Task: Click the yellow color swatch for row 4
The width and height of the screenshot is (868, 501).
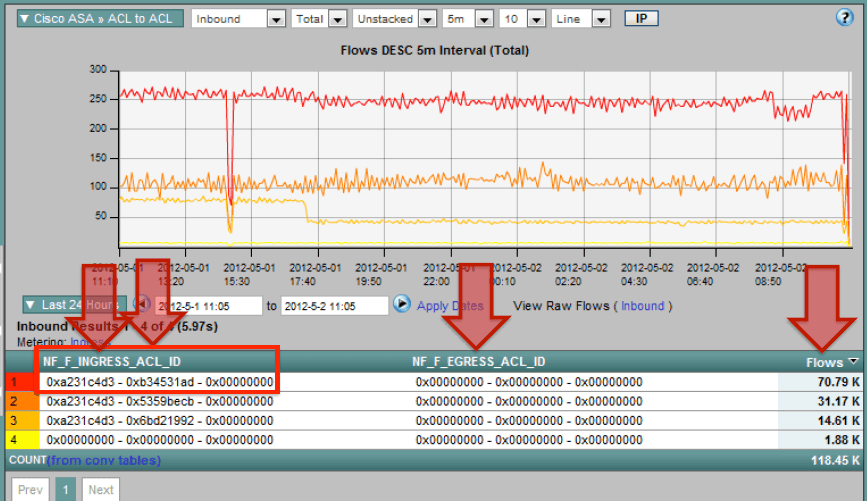Action: point(22,440)
